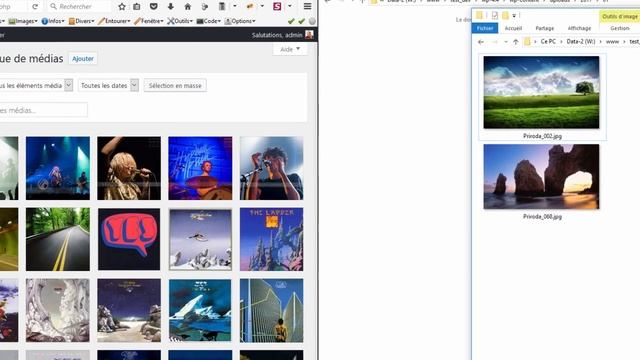Go up one folder in Explorer
The image size is (640, 360).
pos(516,42)
